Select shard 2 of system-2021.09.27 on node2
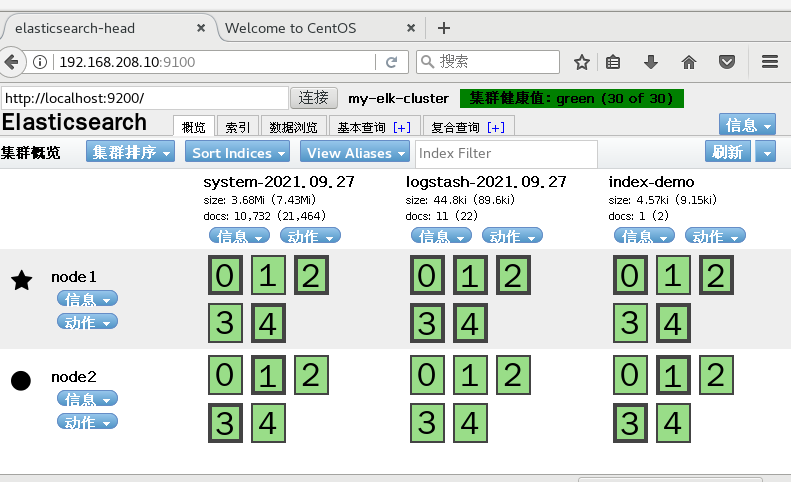Screen dimensions: 791x482 (311, 375)
